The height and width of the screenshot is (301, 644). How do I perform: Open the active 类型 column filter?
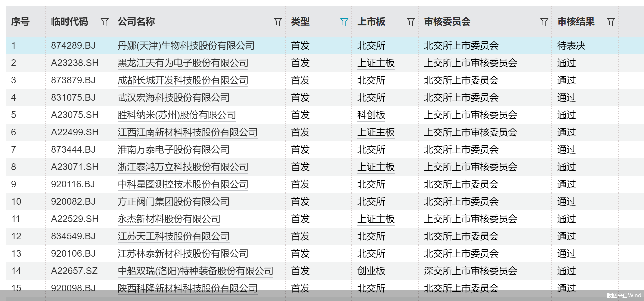coord(344,22)
